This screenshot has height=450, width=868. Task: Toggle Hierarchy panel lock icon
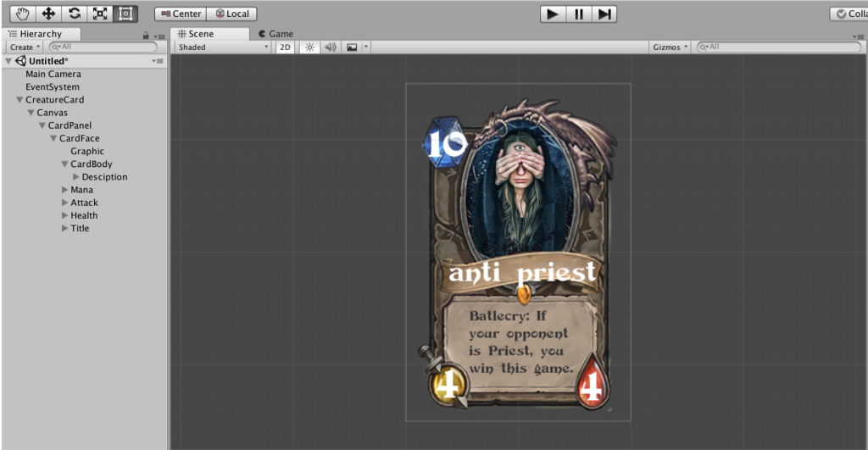146,36
